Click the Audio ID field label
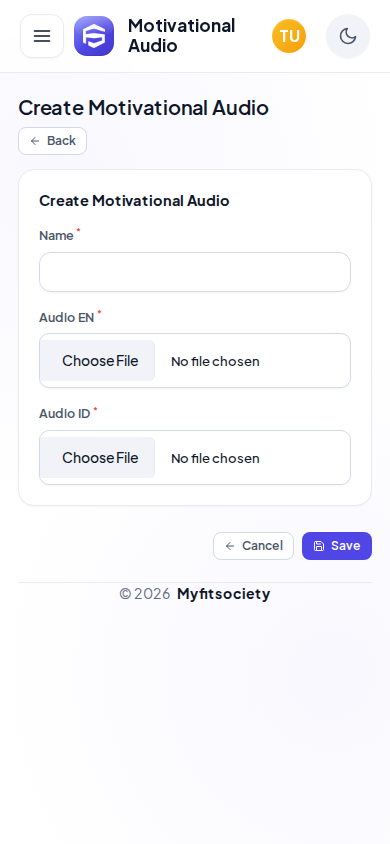390x844 pixels. point(65,414)
